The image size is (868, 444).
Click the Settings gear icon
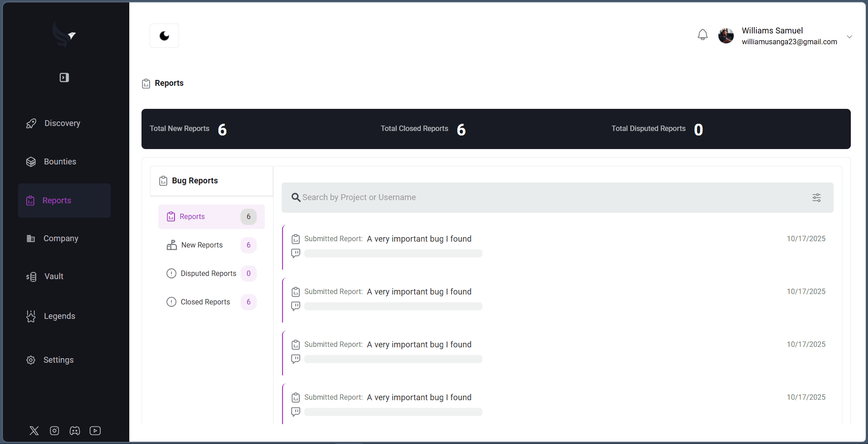pyautogui.click(x=31, y=360)
